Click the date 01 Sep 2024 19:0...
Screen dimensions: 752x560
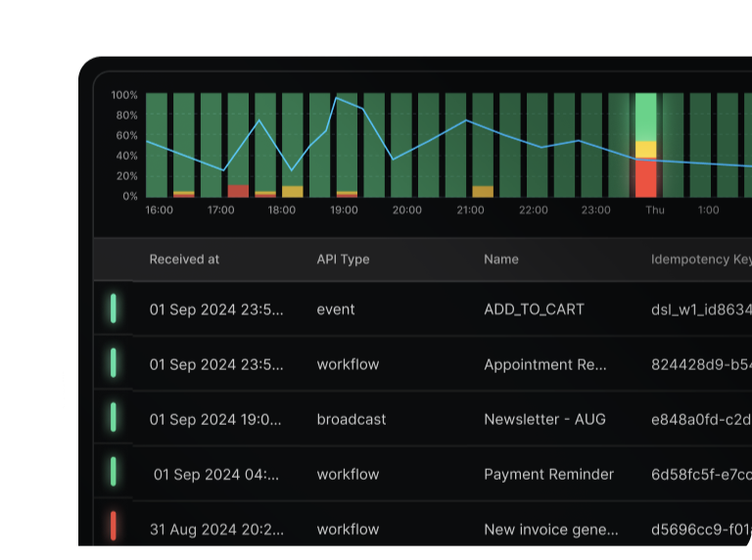215,420
